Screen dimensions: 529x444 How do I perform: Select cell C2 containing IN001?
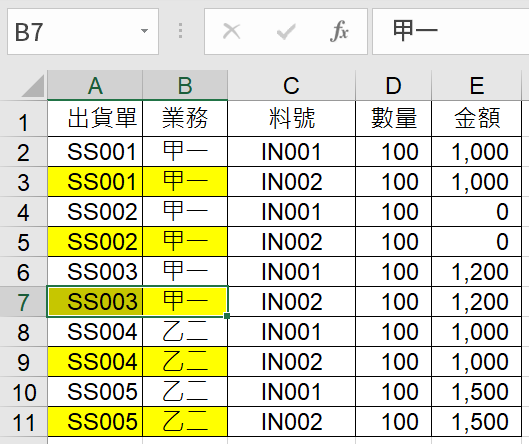[x=291, y=152]
